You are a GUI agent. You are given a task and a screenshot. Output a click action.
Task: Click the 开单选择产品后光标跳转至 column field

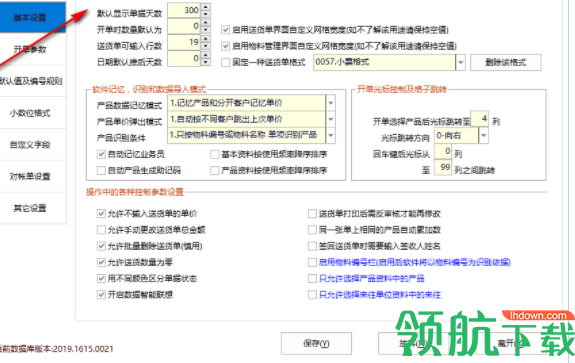pyautogui.click(x=479, y=118)
